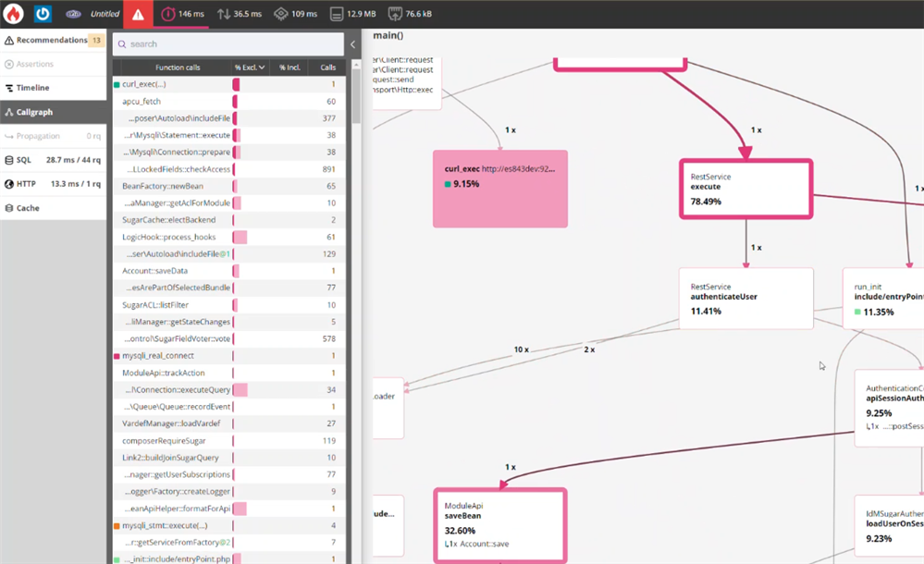Click the function search field
Image resolution: width=924 pixels, height=564 pixels.
pos(231,43)
